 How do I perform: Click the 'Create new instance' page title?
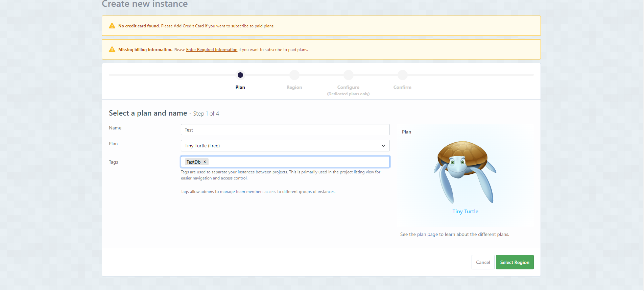[x=145, y=4]
